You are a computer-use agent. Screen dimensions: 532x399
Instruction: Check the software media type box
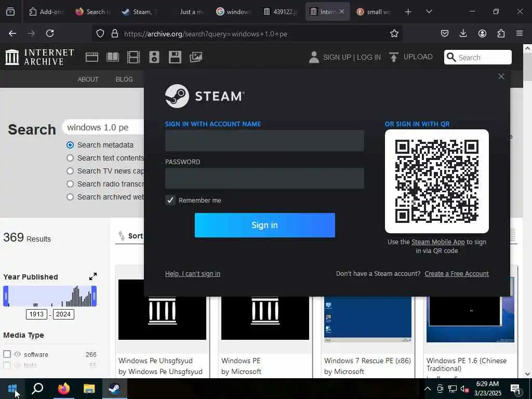(x=7, y=354)
